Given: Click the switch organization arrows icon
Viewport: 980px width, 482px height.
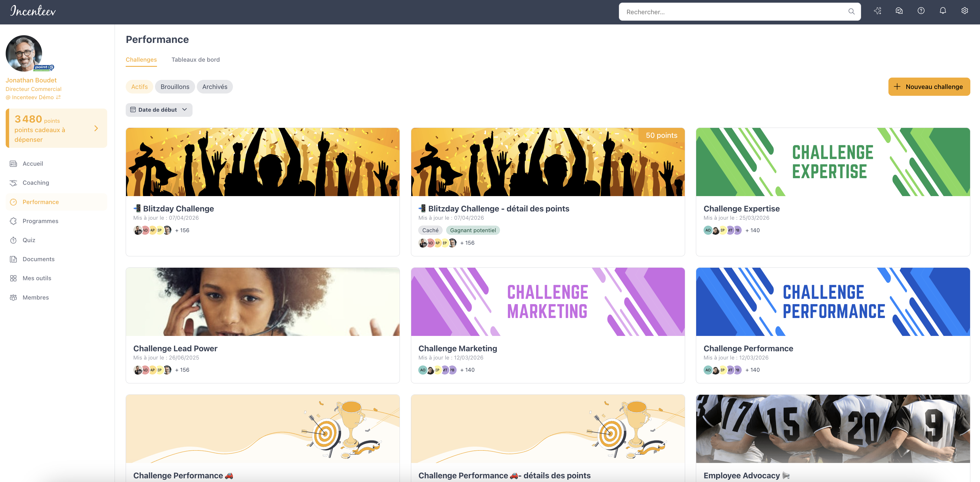Looking at the screenshot, I should click(x=58, y=97).
